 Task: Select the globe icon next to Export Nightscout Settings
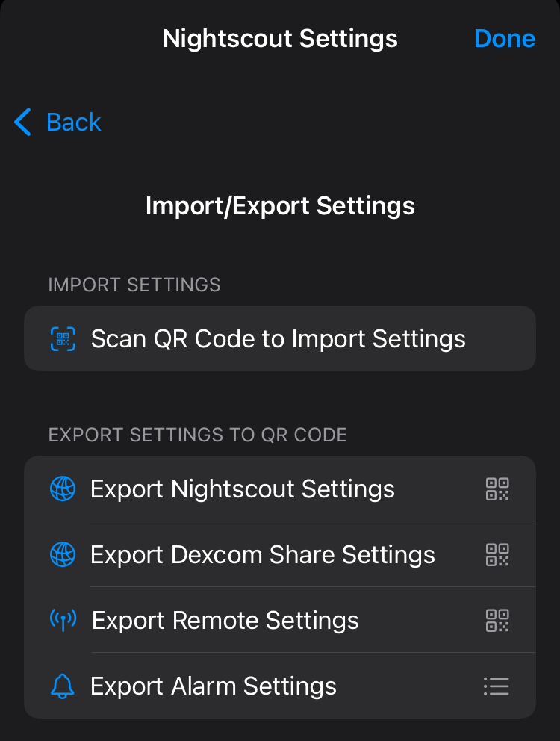[x=63, y=489]
